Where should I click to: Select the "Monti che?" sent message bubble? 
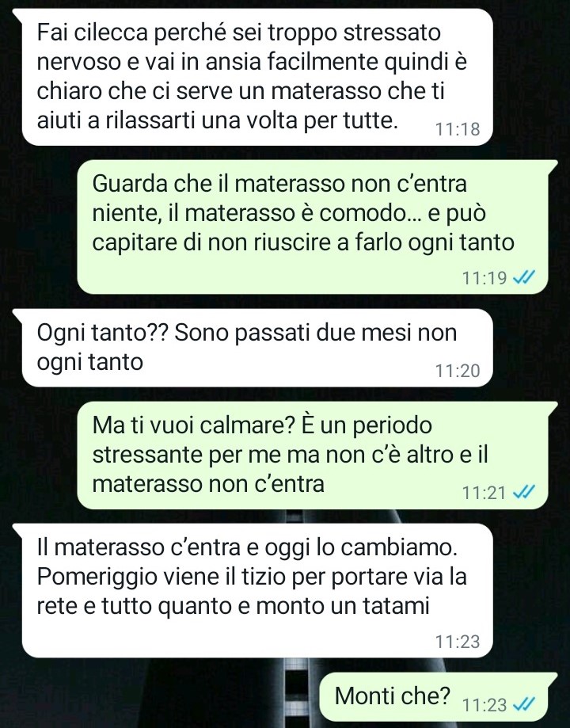pos(439,697)
